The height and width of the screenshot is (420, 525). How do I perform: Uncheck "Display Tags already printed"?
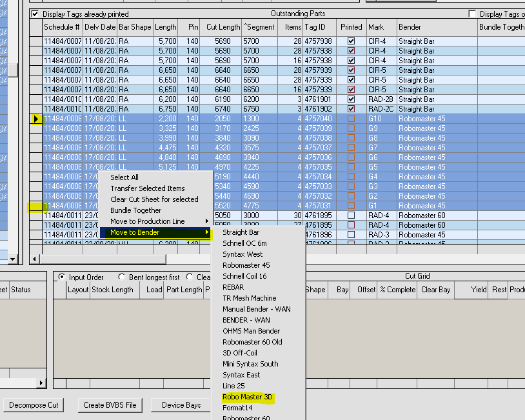[x=34, y=14]
